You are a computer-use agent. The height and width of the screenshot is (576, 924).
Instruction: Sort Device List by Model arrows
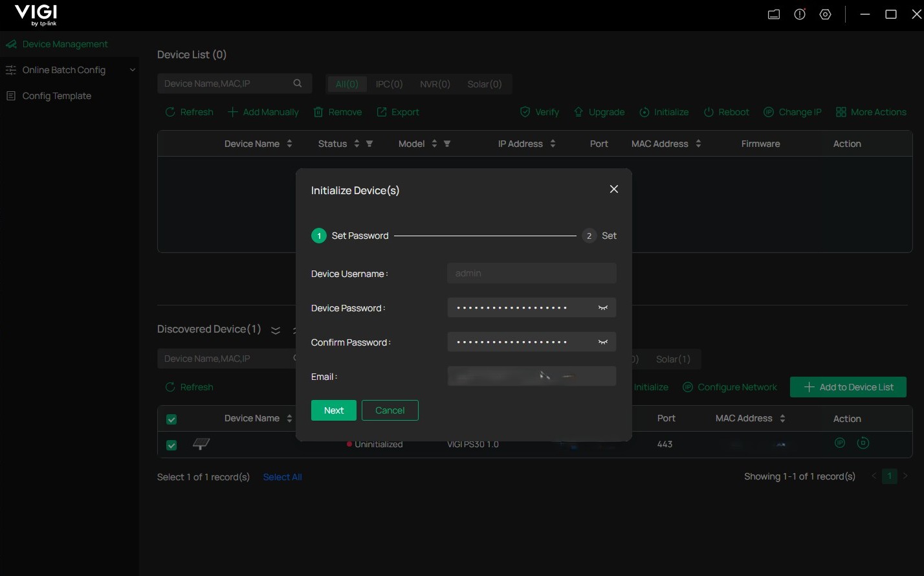point(434,144)
